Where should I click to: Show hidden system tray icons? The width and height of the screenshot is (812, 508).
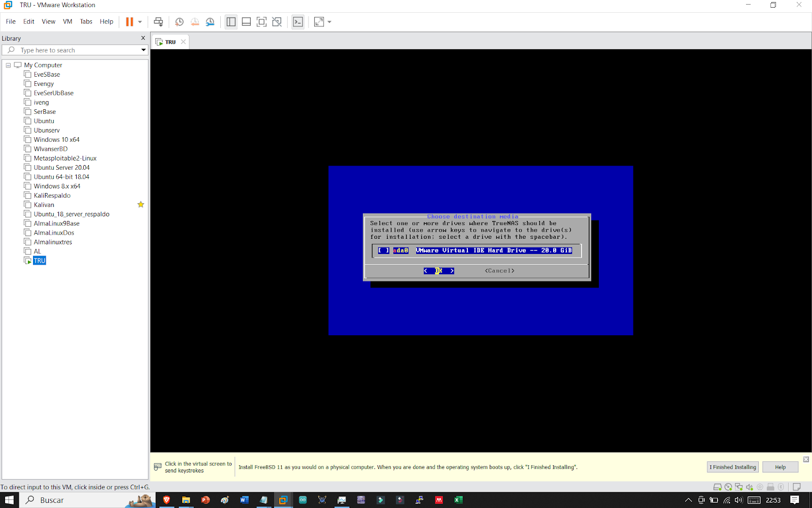click(x=688, y=500)
